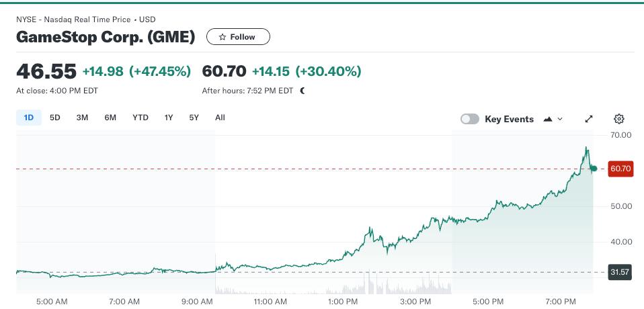Toggle the Key Events switch
Screen dimensions: 644x309
point(470,119)
